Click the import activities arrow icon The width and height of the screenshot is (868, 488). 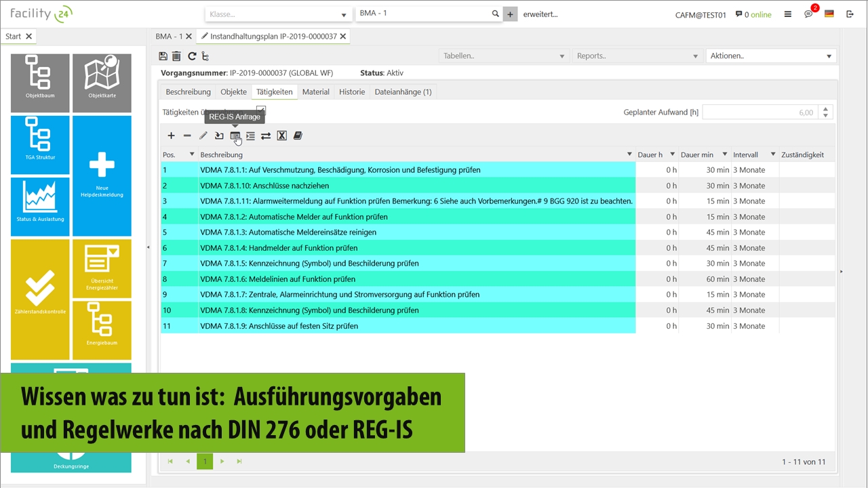point(219,136)
